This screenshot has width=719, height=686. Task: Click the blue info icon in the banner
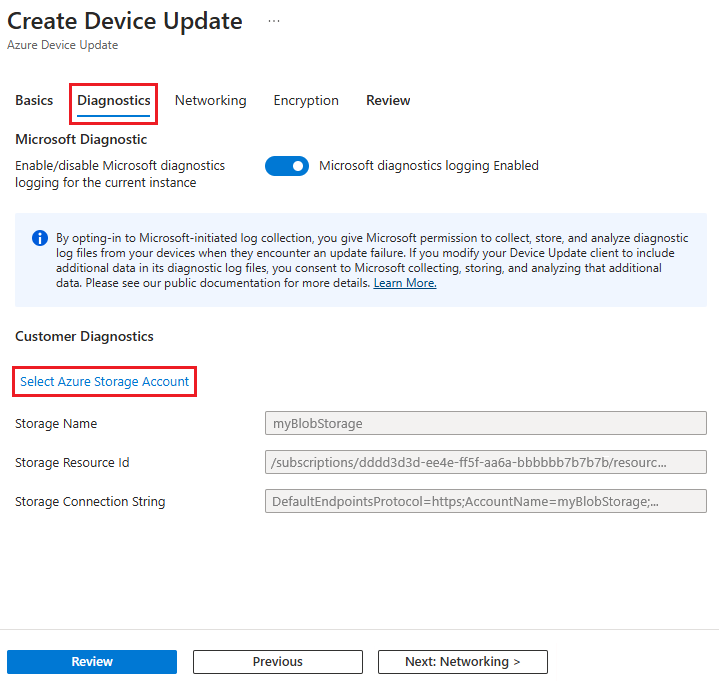[x=40, y=238]
